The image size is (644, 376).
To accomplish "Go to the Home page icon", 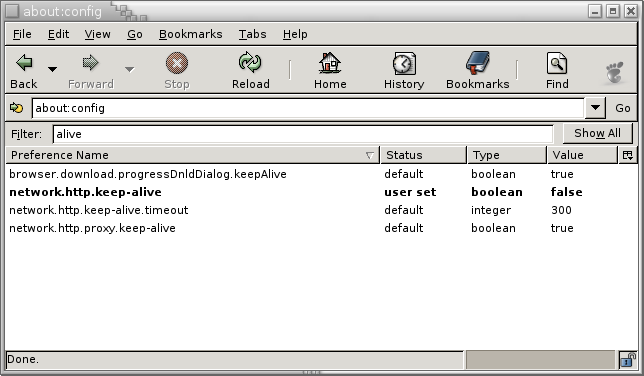I will (x=330, y=63).
